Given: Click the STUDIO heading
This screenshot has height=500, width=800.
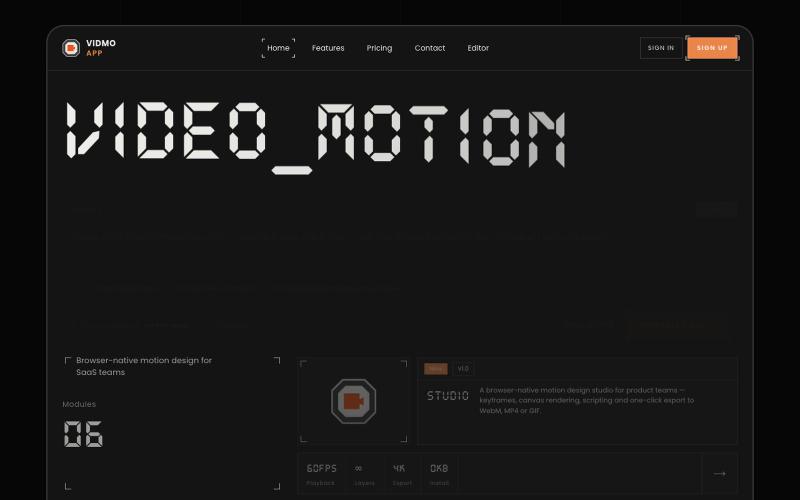Looking at the screenshot, I should click(448, 396).
